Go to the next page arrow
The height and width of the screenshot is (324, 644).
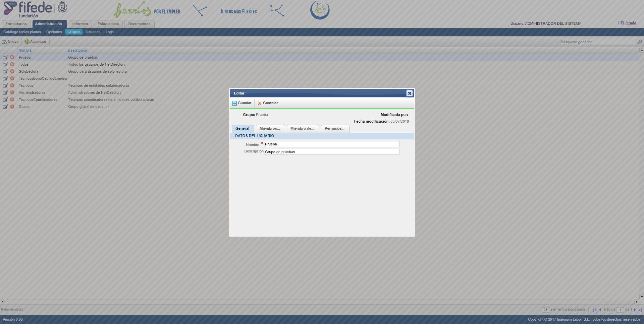(x=635, y=310)
